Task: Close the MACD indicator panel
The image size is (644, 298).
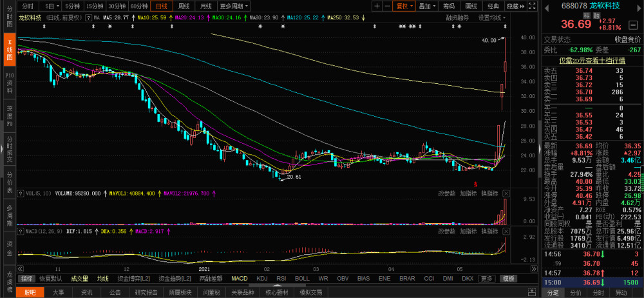Action: pyautogui.click(x=506, y=232)
